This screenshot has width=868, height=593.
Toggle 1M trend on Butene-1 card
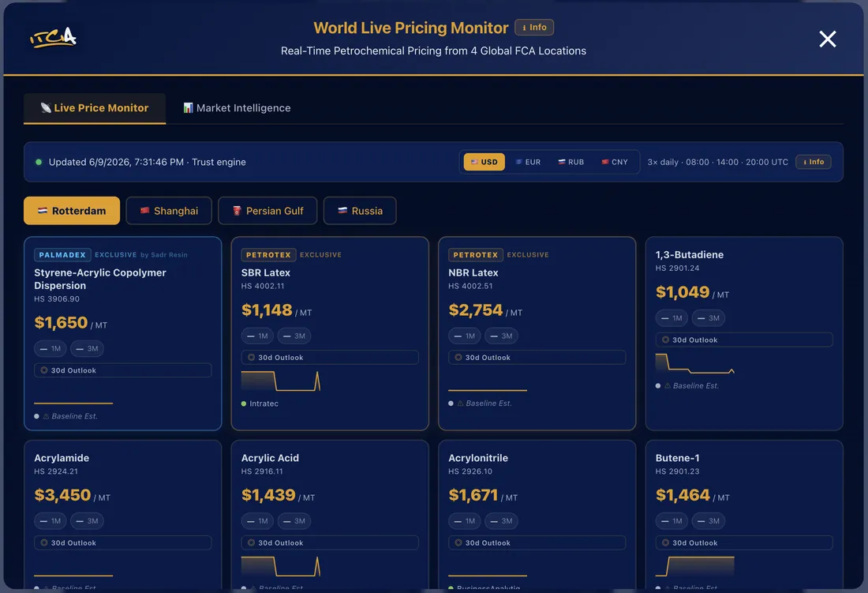point(672,521)
